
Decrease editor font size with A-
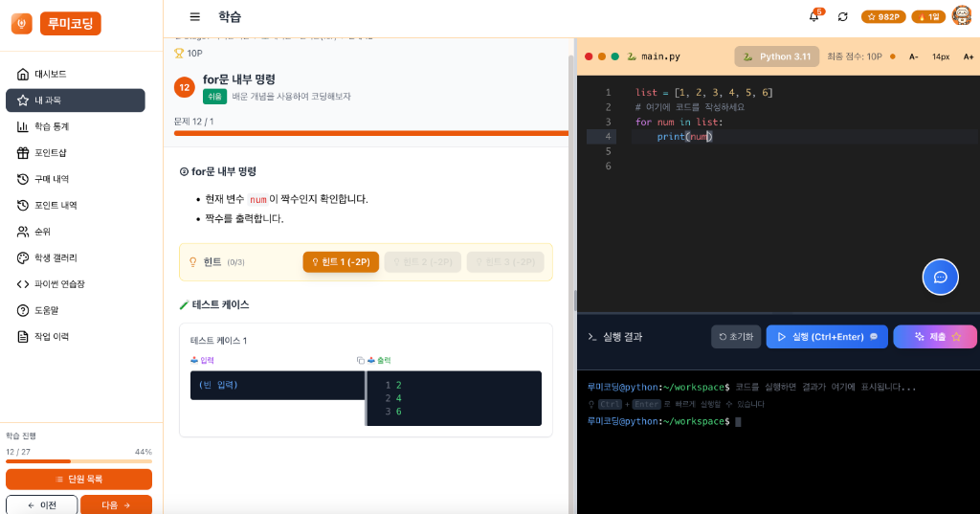(913, 56)
